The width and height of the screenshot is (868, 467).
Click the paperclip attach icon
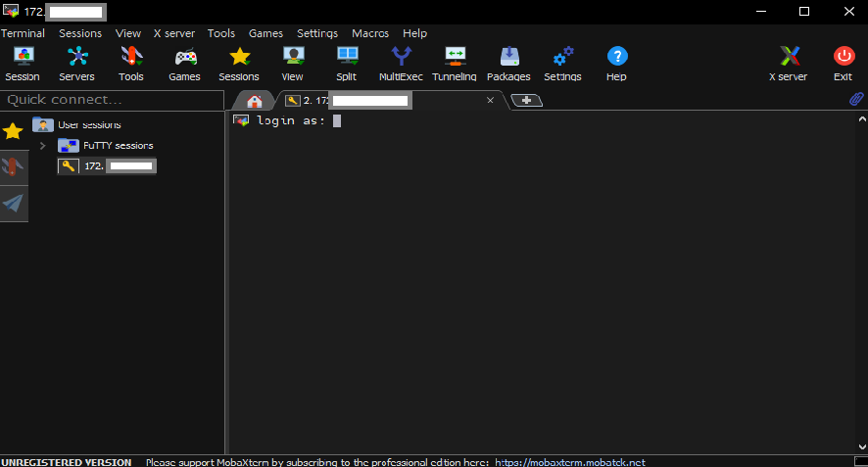[856, 99]
